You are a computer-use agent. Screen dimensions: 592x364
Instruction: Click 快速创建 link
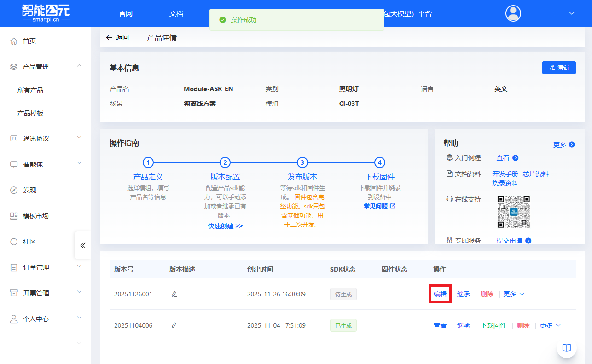coord(225,226)
